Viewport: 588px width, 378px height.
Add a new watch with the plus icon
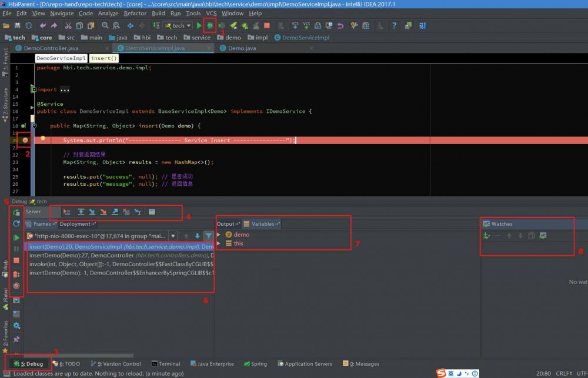pyautogui.click(x=486, y=236)
